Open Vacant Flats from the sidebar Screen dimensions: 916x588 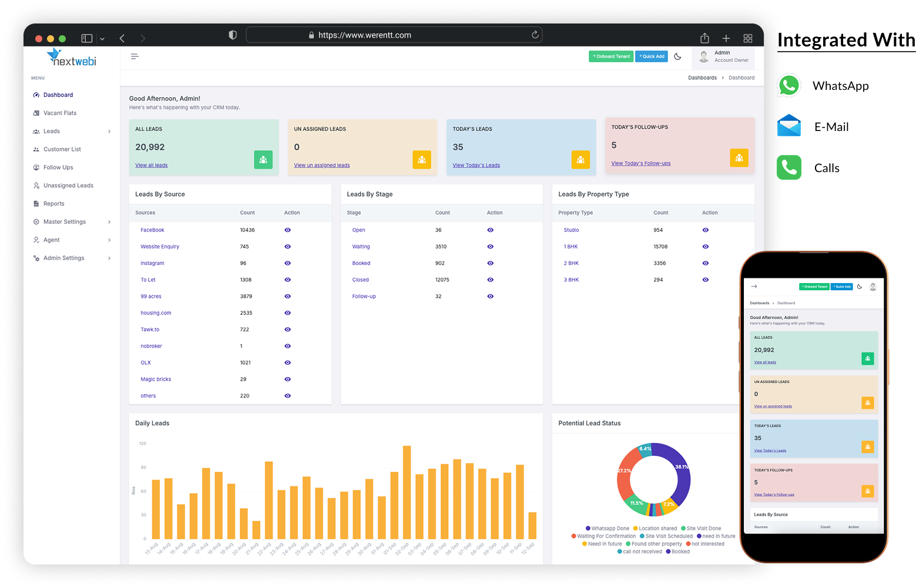pyautogui.click(x=59, y=113)
